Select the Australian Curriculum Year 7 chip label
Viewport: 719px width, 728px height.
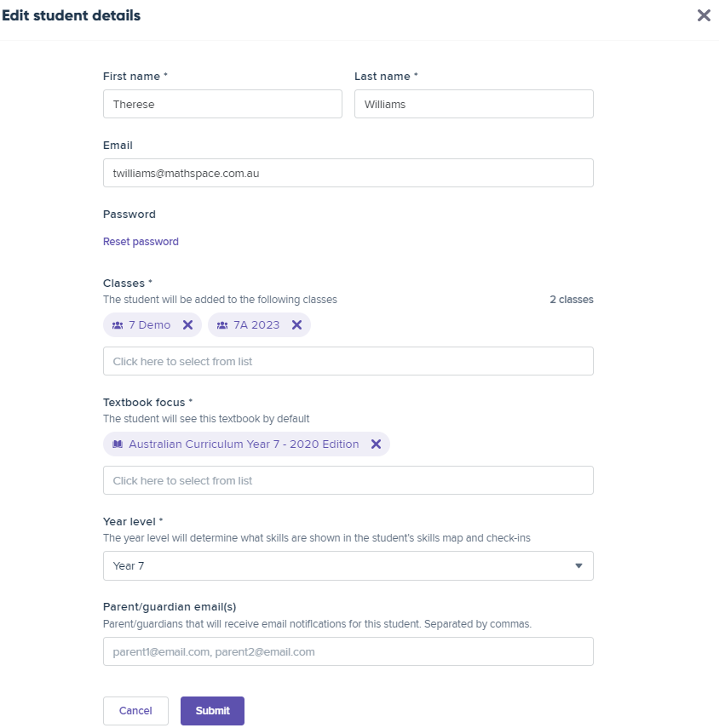(244, 444)
